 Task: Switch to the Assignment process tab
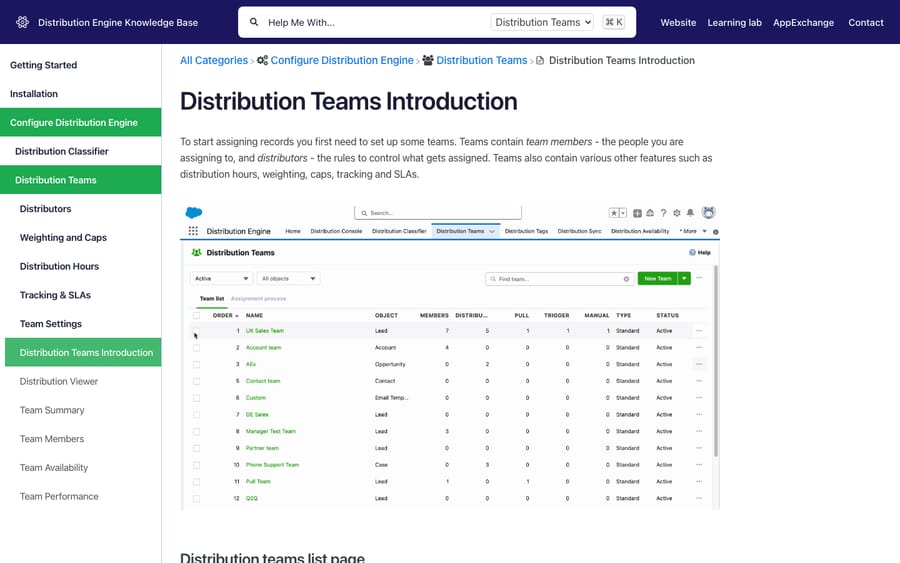click(x=258, y=298)
